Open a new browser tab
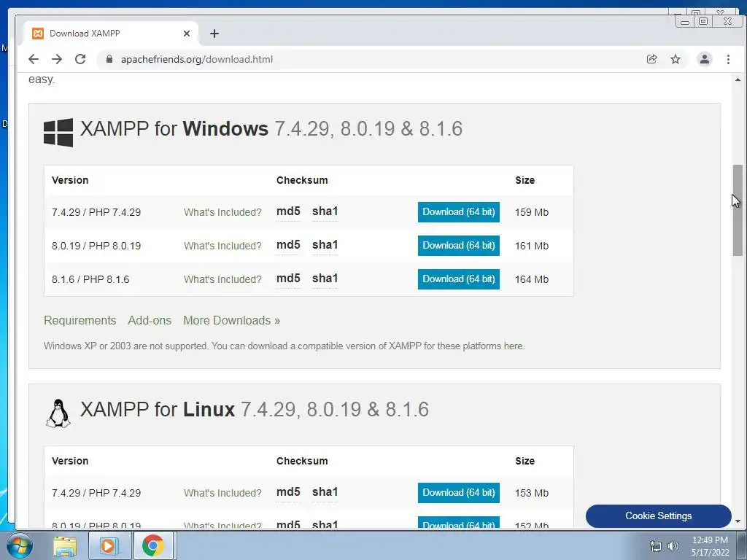The height and width of the screenshot is (560, 747). click(x=214, y=34)
